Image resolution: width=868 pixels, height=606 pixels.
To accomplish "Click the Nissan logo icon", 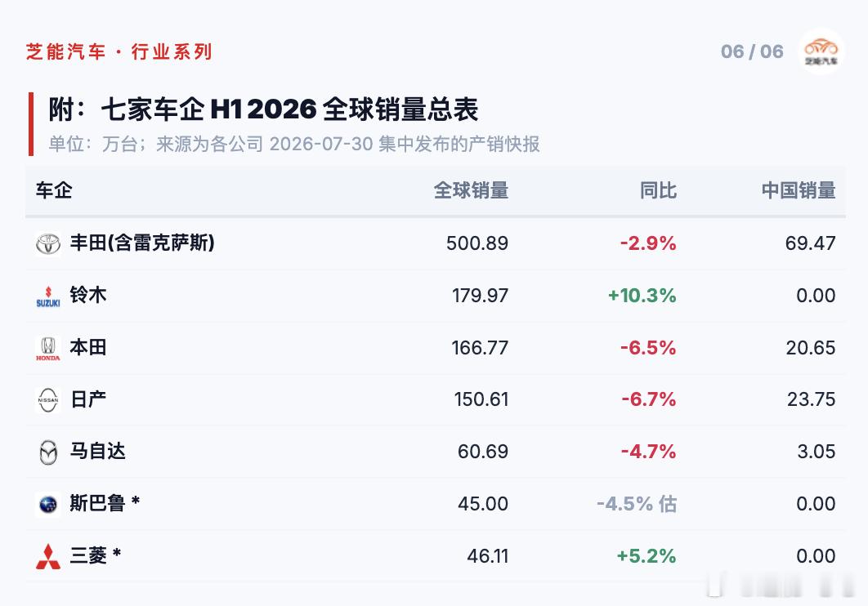I will (x=48, y=399).
